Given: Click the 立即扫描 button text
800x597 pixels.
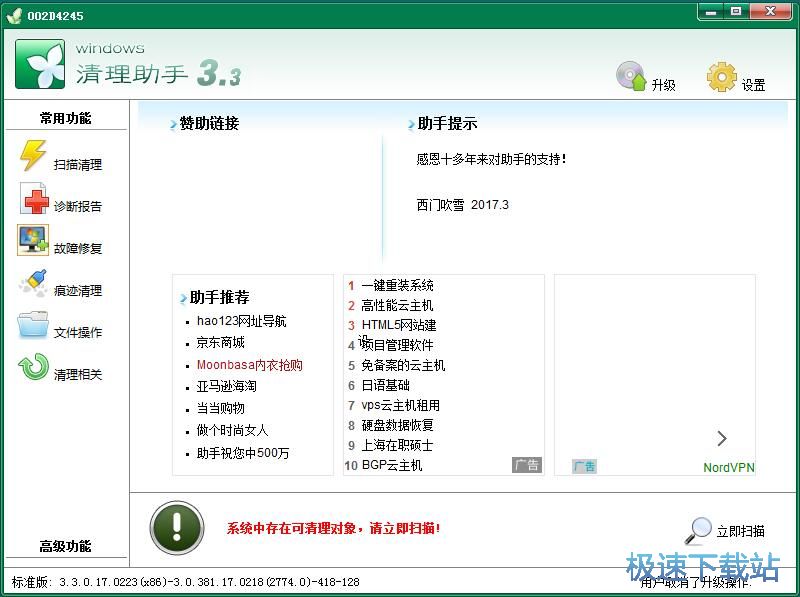Looking at the screenshot, I should tap(741, 532).
